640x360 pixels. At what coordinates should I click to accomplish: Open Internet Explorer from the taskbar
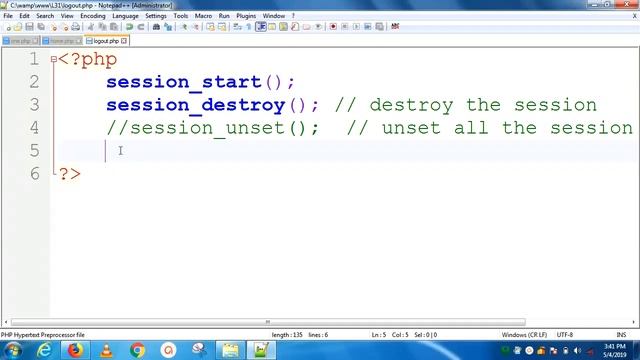tap(44, 350)
